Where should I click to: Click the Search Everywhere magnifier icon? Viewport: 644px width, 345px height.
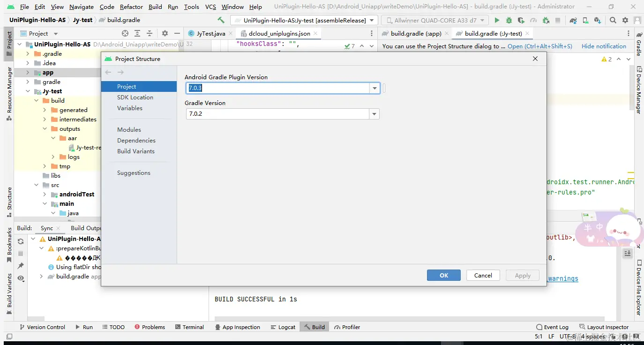coord(613,20)
